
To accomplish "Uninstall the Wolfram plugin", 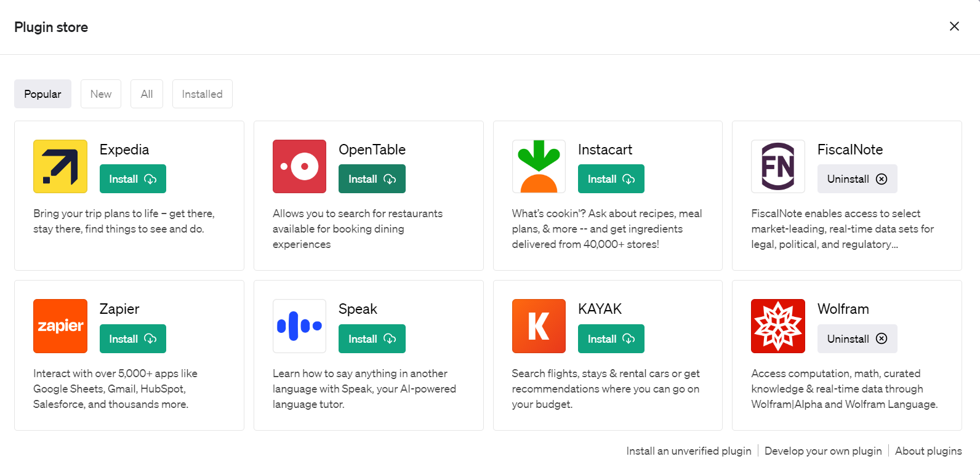I will [857, 339].
